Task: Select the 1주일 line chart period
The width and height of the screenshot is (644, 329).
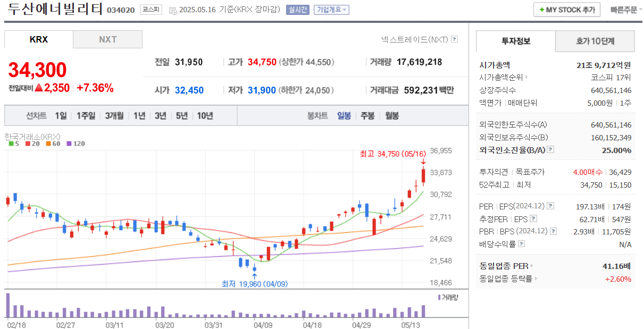Action: pyautogui.click(x=86, y=116)
